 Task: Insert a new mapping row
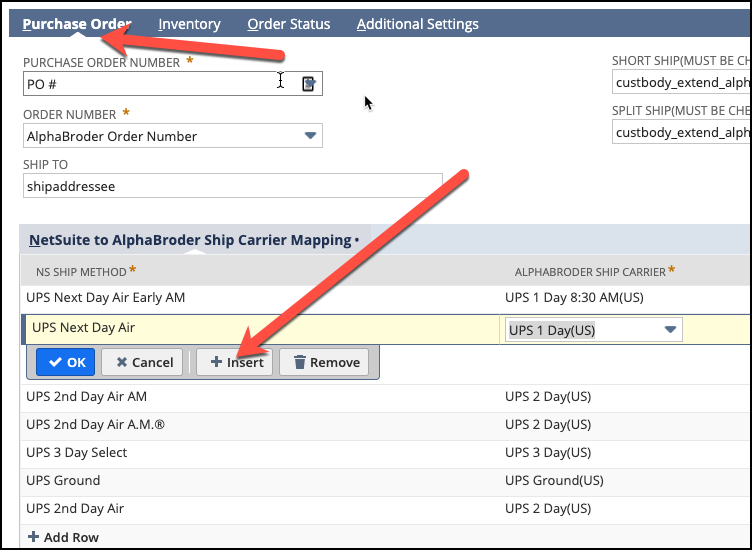point(235,362)
